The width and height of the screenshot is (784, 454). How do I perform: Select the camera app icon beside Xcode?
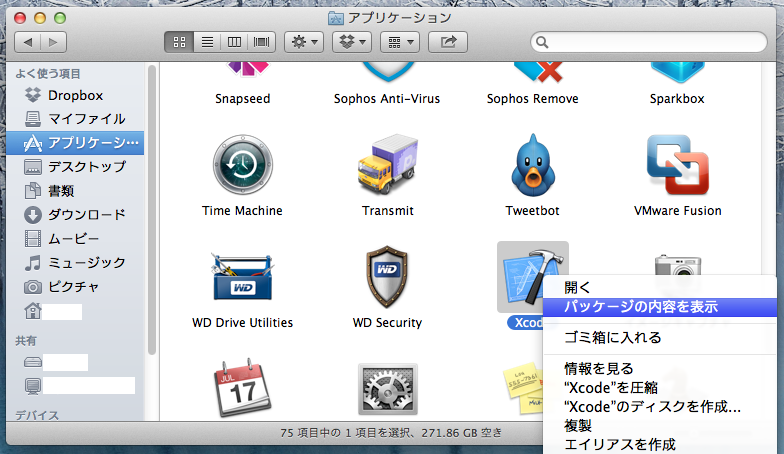coord(678,264)
